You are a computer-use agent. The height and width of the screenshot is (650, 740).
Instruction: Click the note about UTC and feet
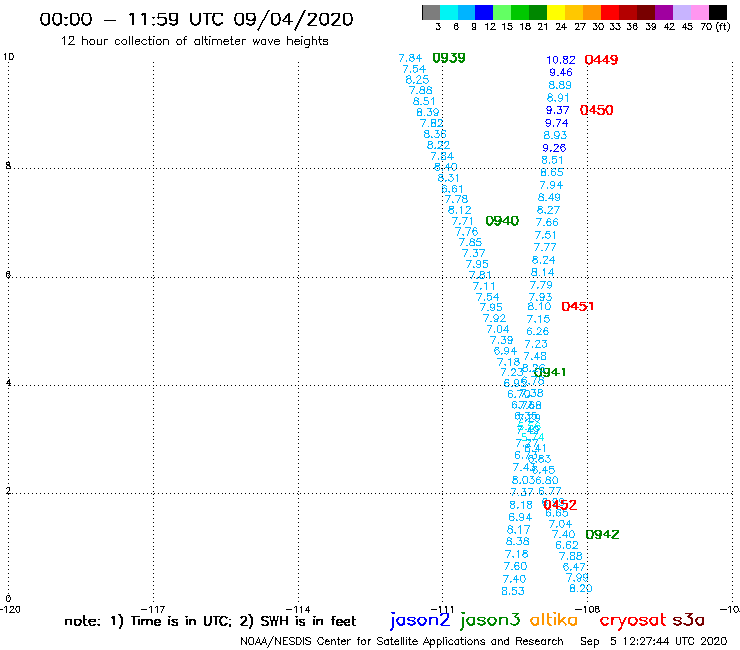(210, 621)
